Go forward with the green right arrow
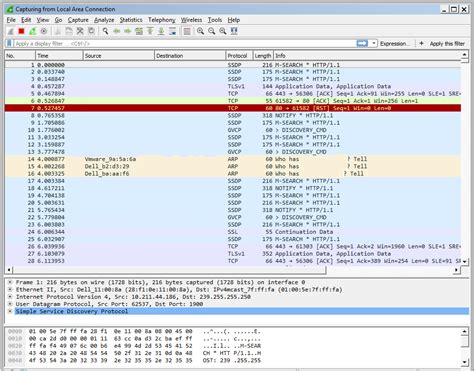The image size is (474, 371). click(x=128, y=31)
